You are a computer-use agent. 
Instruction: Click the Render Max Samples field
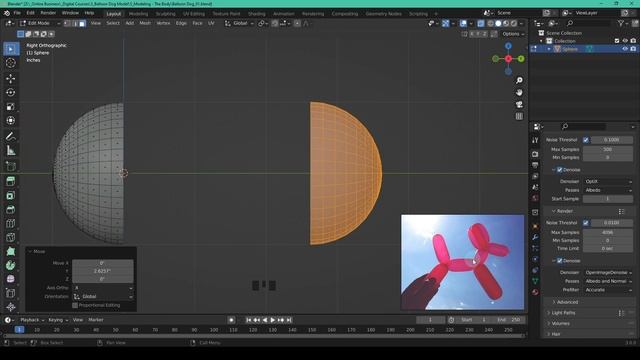coord(608,232)
